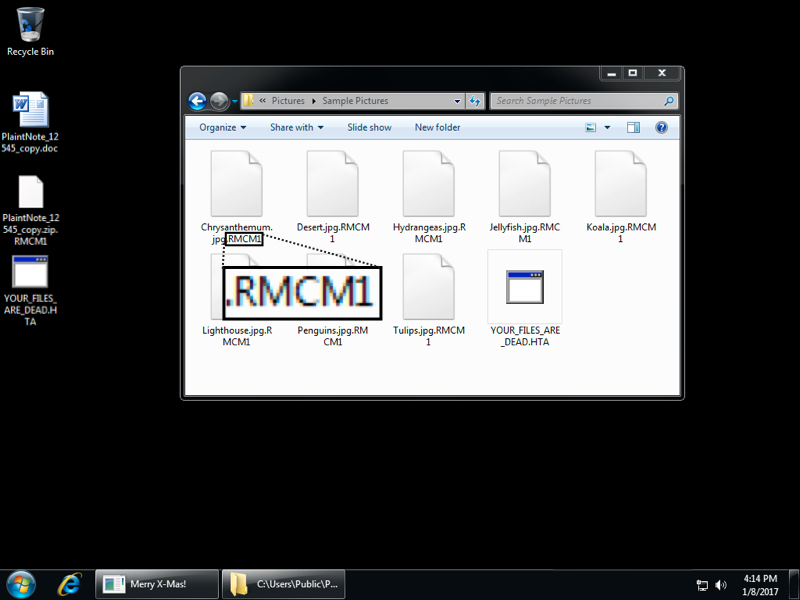This screenshot has height=600, width=800.
Task: Select PlaintNote_12545_copy.doc on the desktop
Action: (x=30, y=122)
